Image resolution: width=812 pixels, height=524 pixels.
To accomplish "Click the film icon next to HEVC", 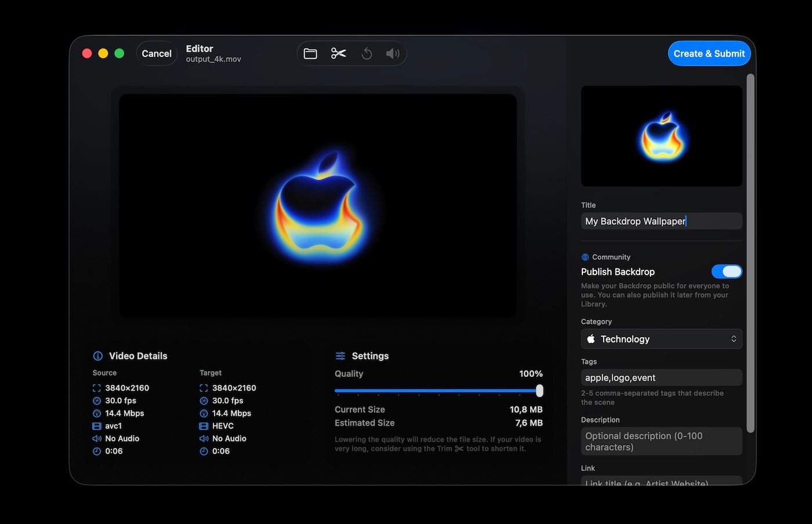I will [204, 426].
